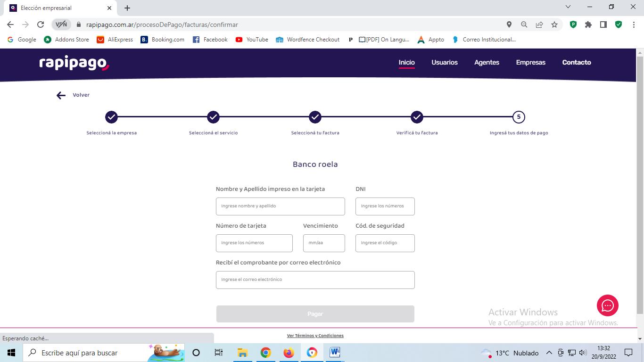The height and width of the screenshot is (362, 644).
Task: Open the browser extensions puzzle icon
Action: [588, 25]
